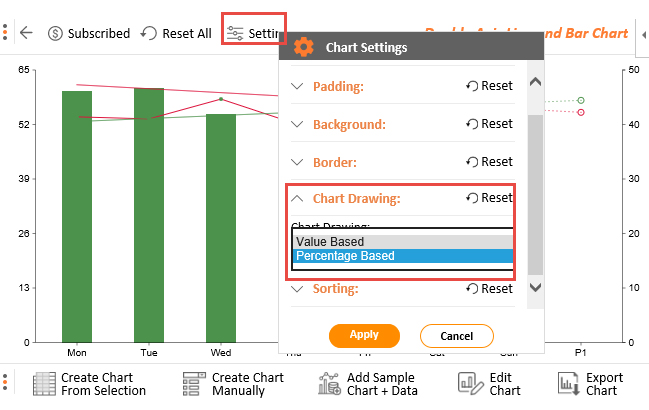Click the Cancel button
This screenshot has height=410, width=649.
point(457,336)
